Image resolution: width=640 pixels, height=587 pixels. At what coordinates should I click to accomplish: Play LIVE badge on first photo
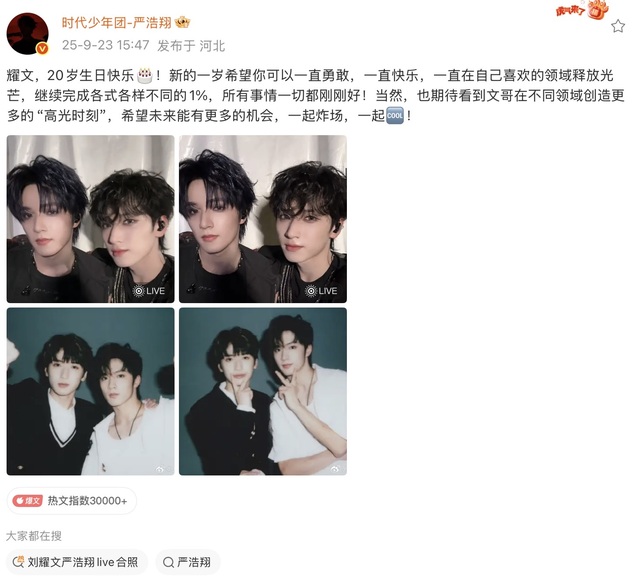[149, 291]
